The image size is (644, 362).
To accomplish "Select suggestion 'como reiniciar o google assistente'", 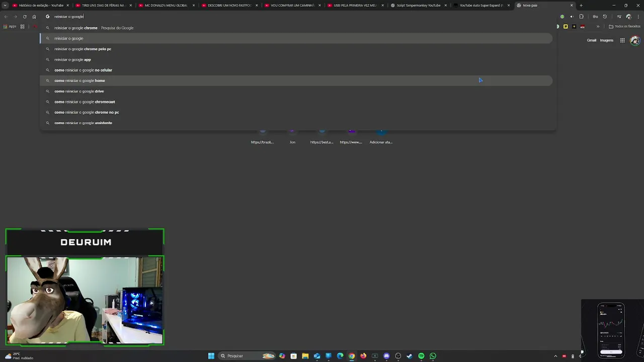I will pyautogui.click(x=296, y=123).
